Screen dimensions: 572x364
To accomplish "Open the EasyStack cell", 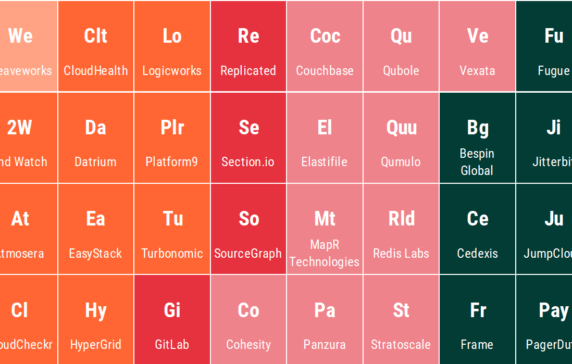I will (96, 229).
